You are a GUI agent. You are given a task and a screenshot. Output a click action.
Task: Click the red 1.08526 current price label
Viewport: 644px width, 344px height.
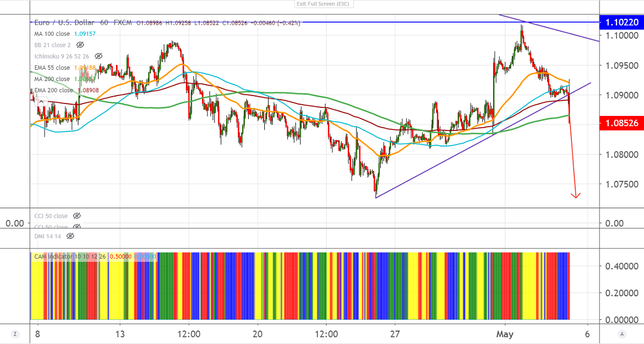pos(622,123)
